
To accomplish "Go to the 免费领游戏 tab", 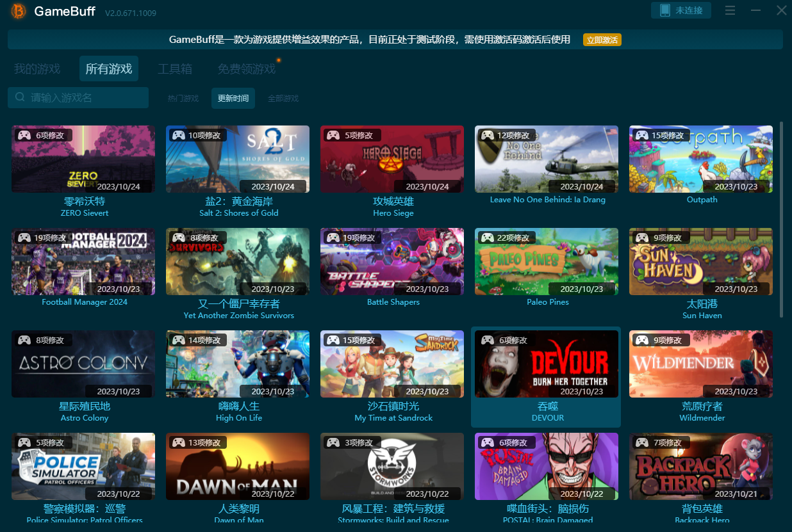I will [246, 69].
